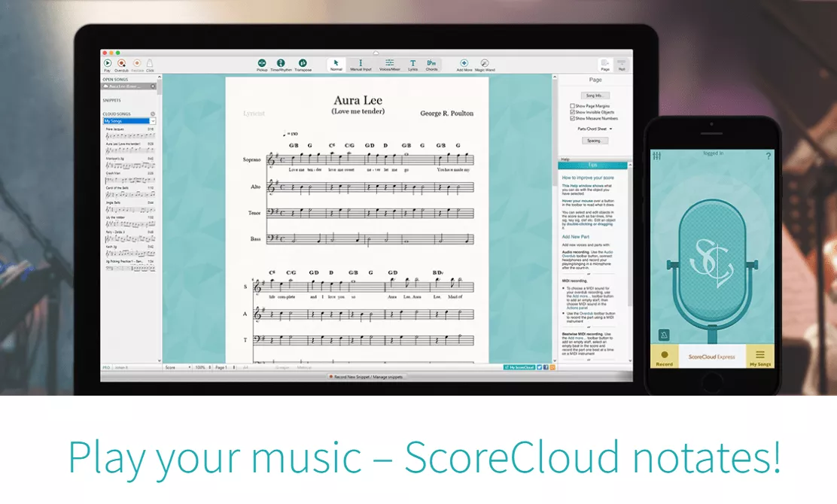Switch to Manual Input mode

tap(361, 65)
